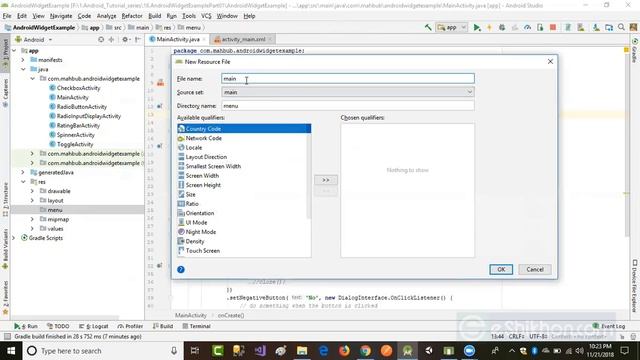Open Chrome from the taskbar
The height and width of the screenshot is (360, 640).
365,351
